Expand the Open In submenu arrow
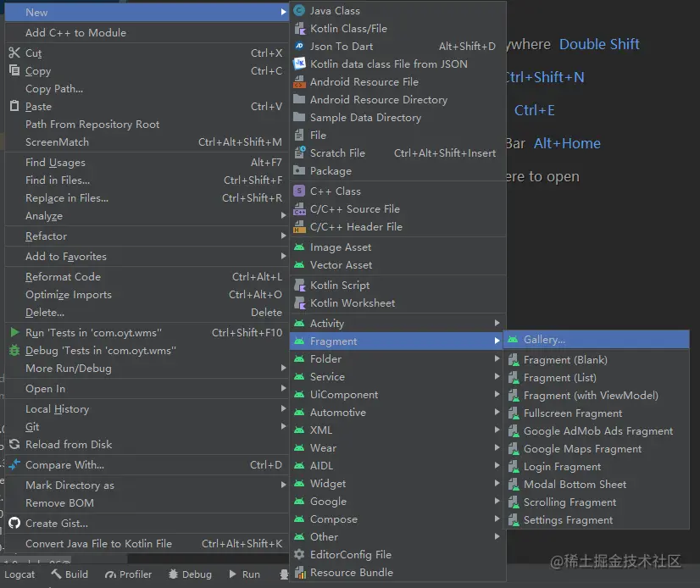Image resolution: width=700 pixels, height=588 pixels. coord(284,388)
